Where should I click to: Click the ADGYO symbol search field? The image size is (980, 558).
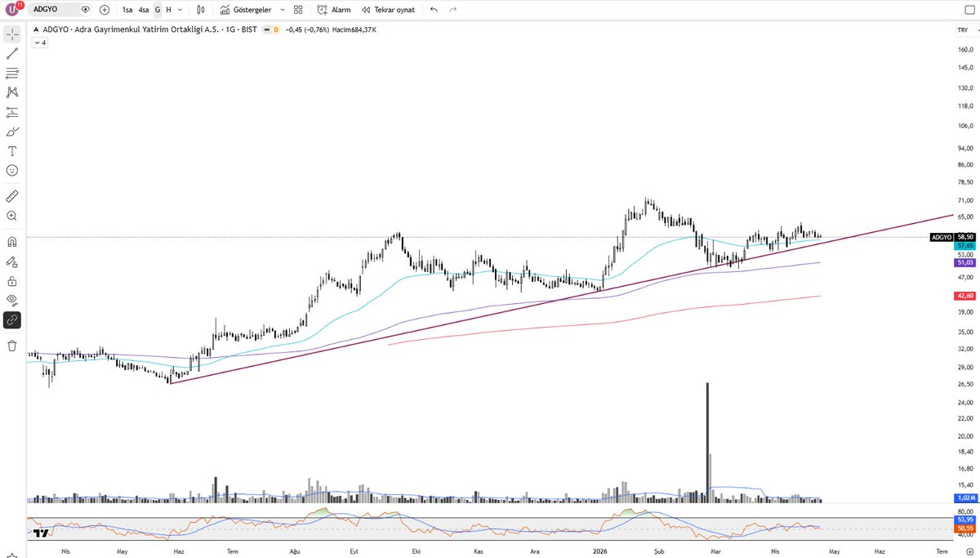pyautogui.click(x=61, y=10)
